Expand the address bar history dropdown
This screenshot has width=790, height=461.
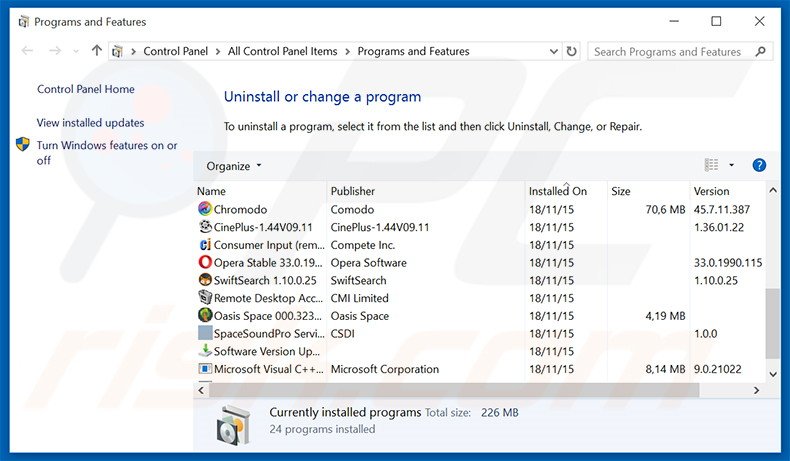point(553,51)
